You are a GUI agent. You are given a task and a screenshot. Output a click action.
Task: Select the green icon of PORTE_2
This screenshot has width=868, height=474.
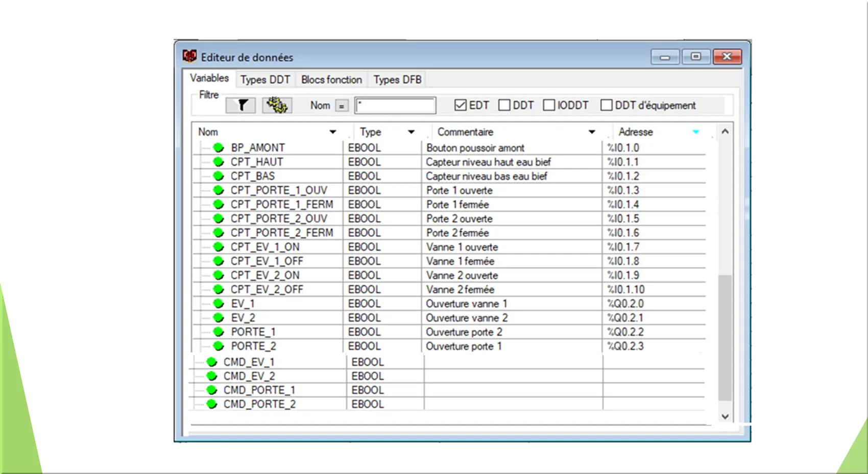tap(219, 346)
